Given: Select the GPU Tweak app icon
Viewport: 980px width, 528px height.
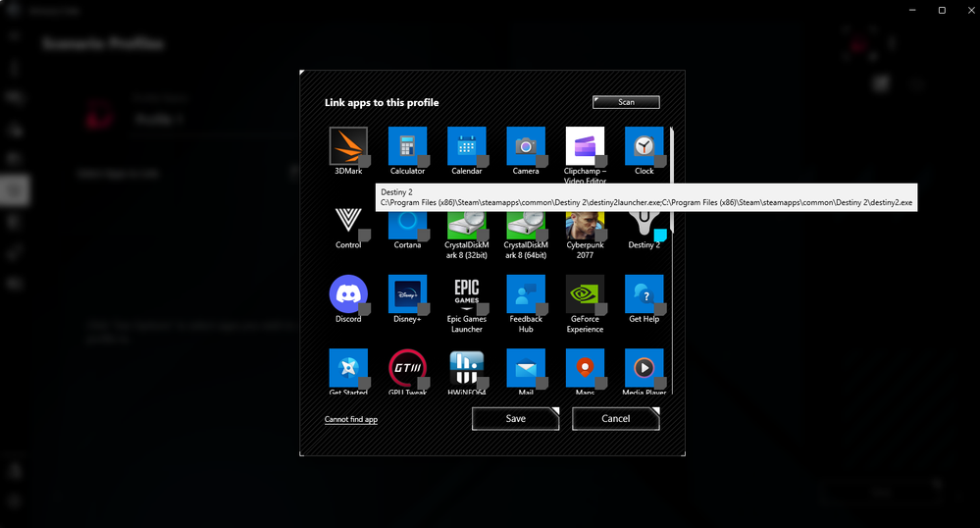Looking at the screenshot, I should tap(407, 368).
